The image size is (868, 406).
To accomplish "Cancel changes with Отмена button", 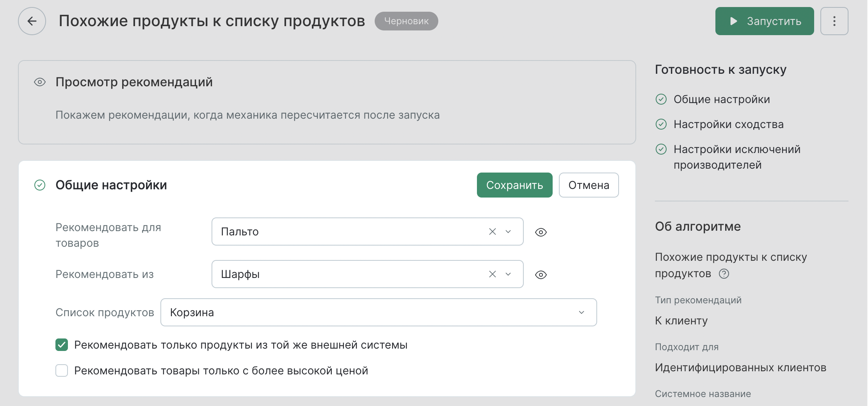I will pos(589,185).
